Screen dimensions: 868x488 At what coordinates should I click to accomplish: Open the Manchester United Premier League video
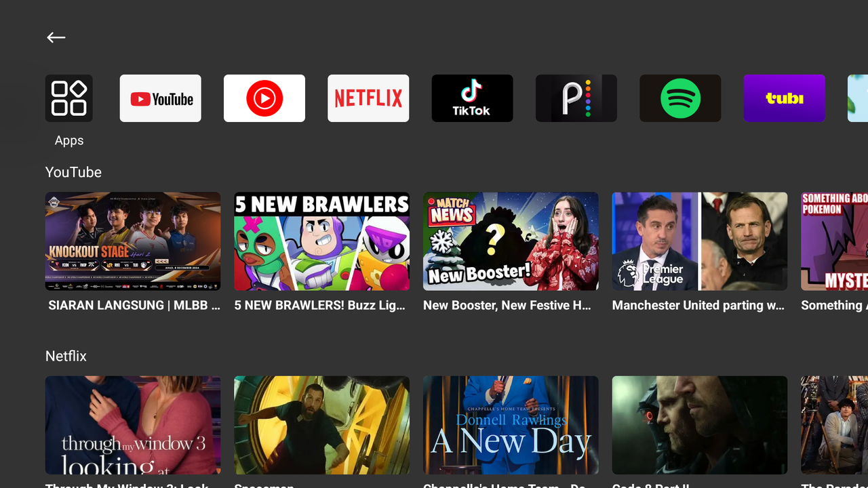[699, 241]
